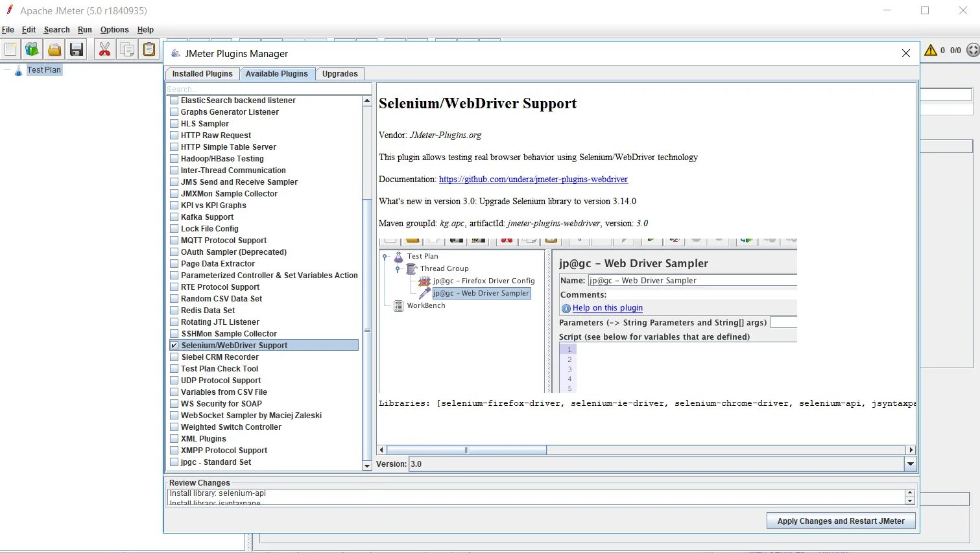
Task: Switch to the Installed Plugins tab
Action: pyautogui.click(x=202, y=74)
